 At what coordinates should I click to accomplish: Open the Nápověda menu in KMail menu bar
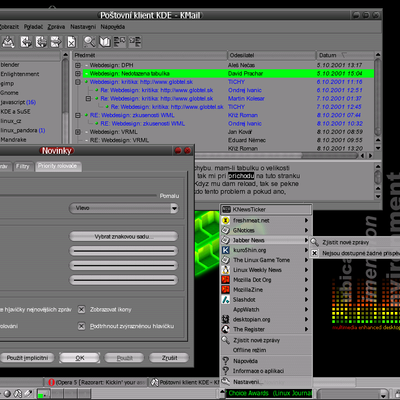coord(113,27)
